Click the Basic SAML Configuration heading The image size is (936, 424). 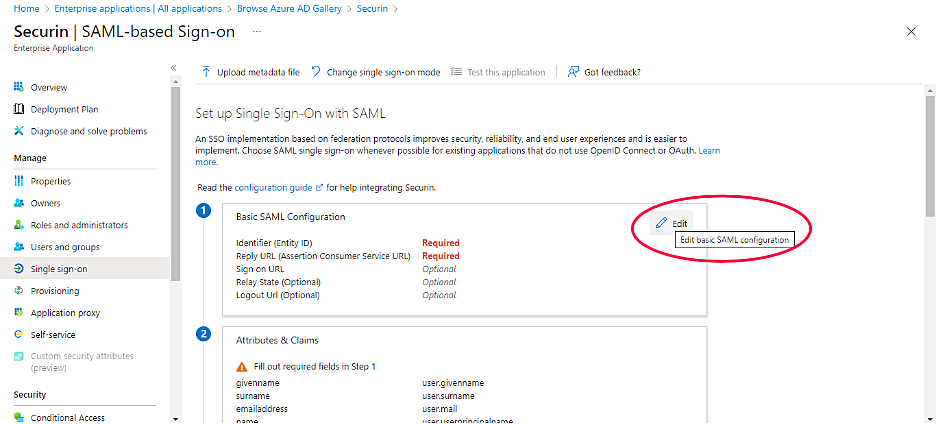click(291, 217)
